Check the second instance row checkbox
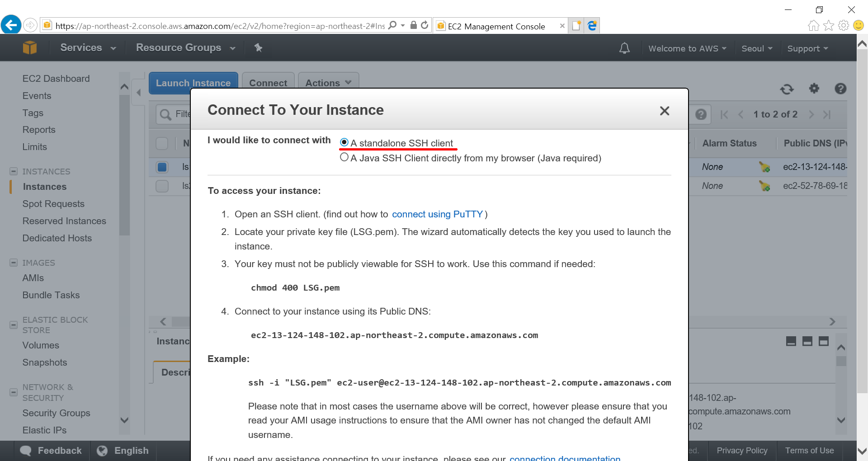Viewport: 868px width, 461px height. [162, 186]
